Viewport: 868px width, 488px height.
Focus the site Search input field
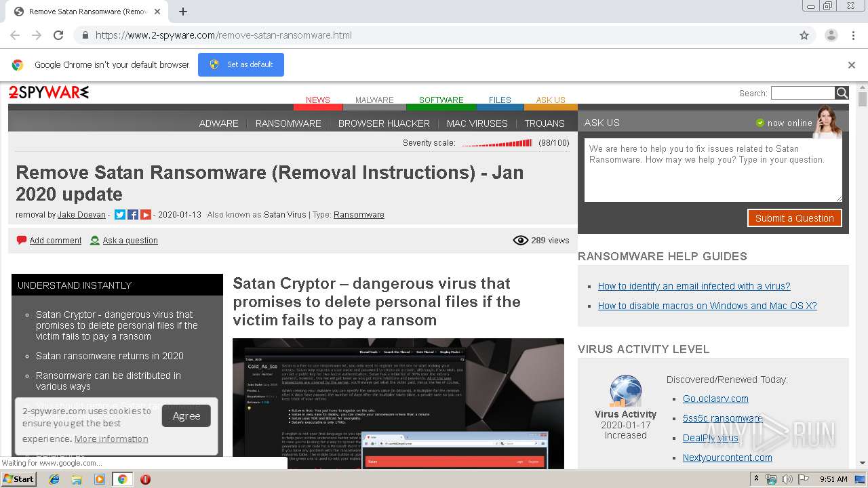pyautogui.click(x=803, y=93)
